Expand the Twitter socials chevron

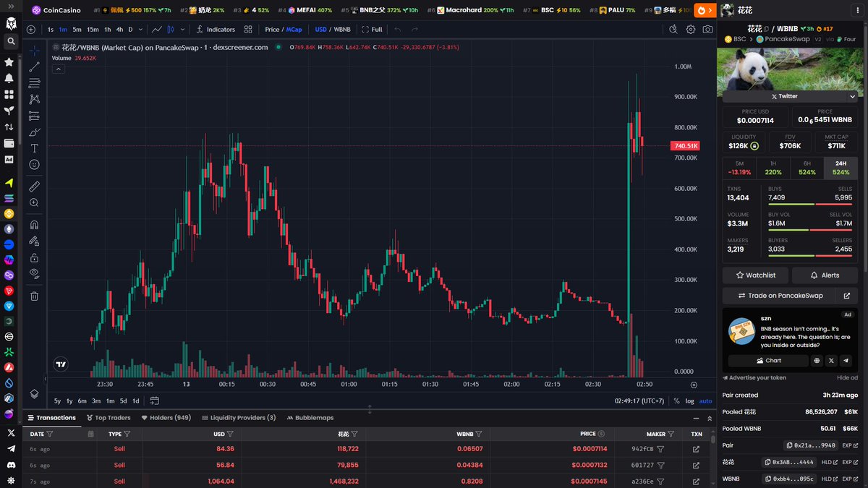click(x=852, y=96)
